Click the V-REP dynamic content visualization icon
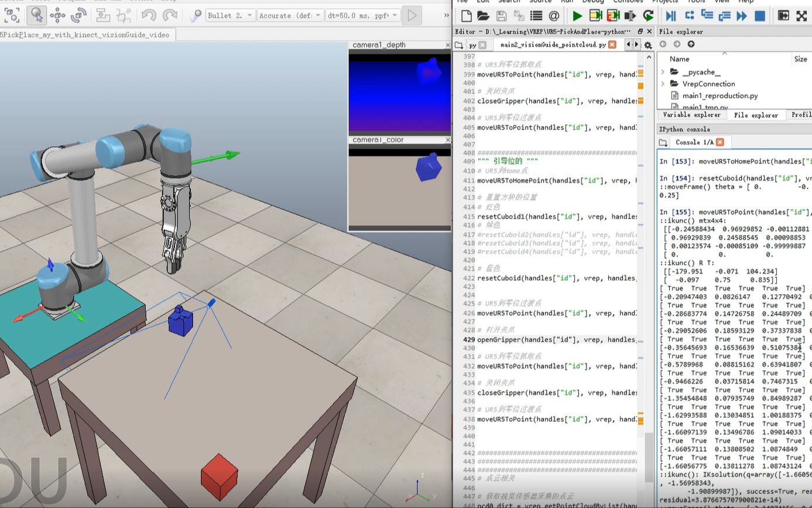 point(196,15)
